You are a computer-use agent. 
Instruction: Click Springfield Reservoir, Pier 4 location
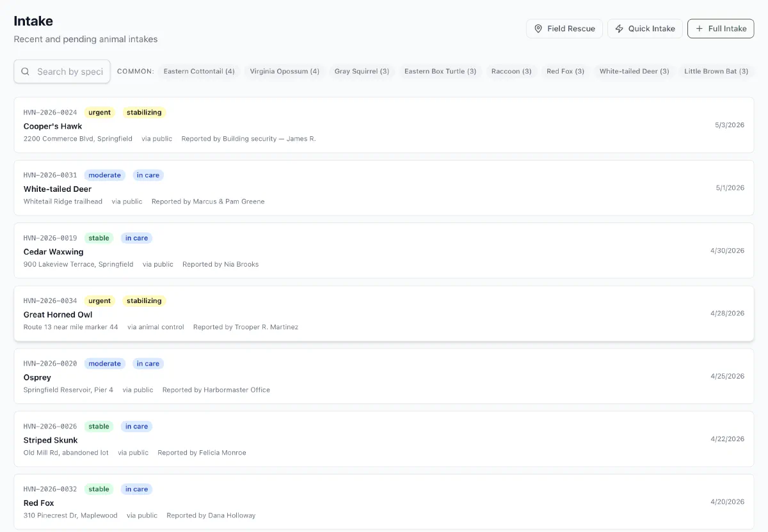(x=68, y=389)
